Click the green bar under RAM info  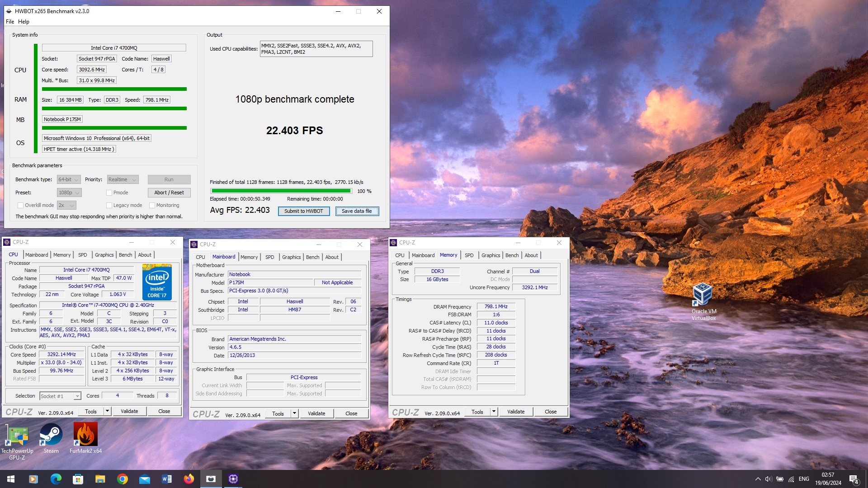(x=114, y=108)
